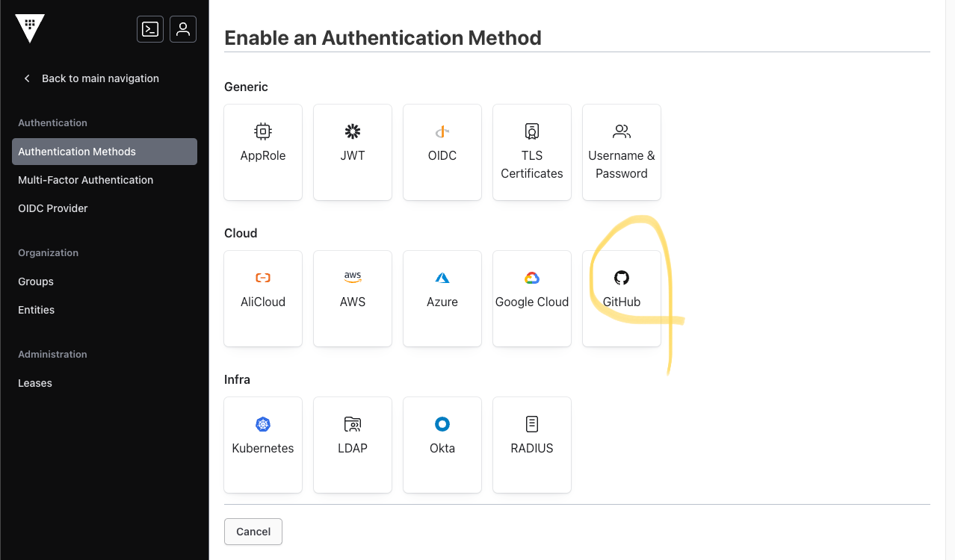Click the Vault logo icon

(30, 28)
